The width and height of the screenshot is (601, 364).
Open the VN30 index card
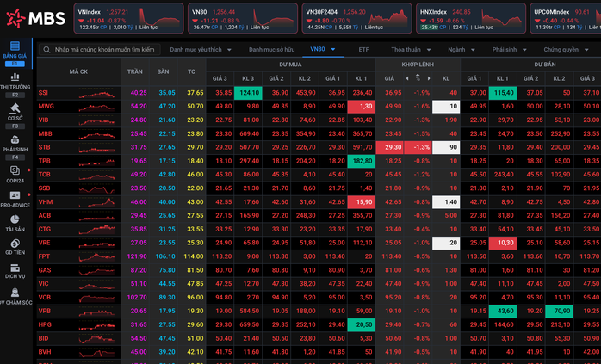(x=243, y=18)
